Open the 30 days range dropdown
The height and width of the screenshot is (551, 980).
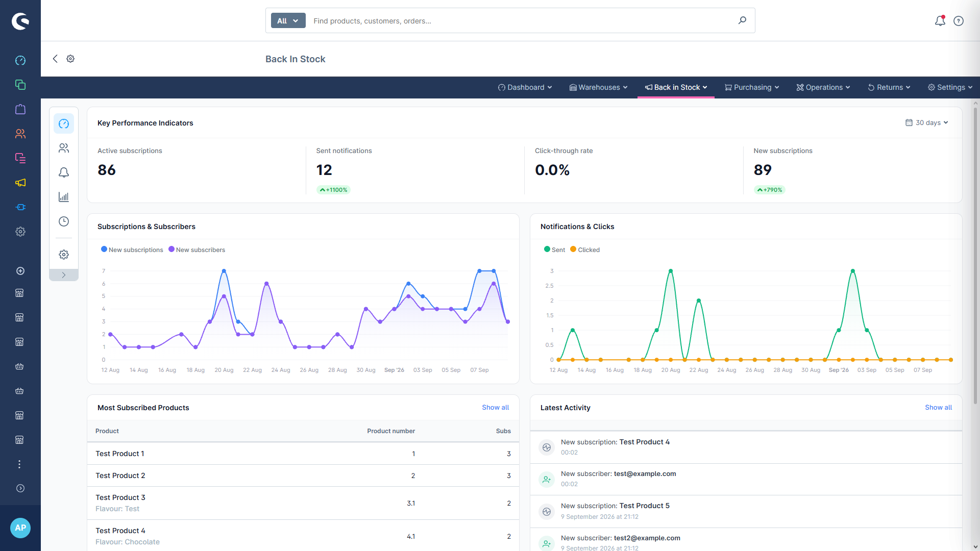[927, 122]
